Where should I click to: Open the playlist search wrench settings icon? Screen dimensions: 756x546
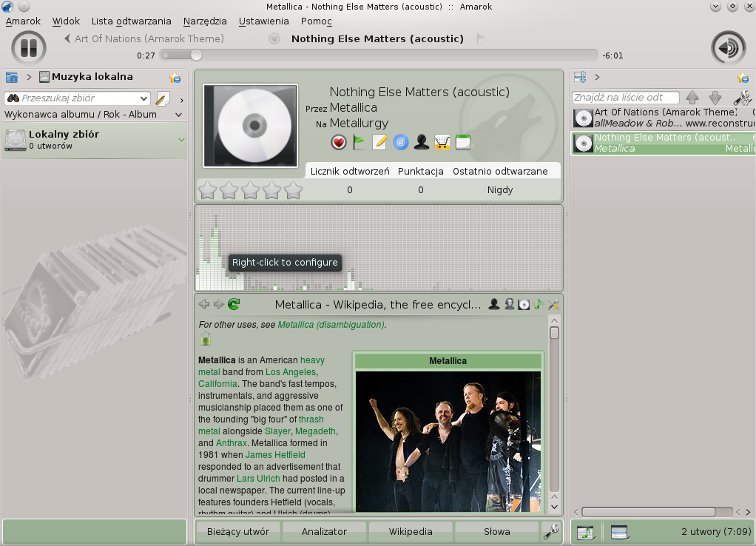point(741,98)
